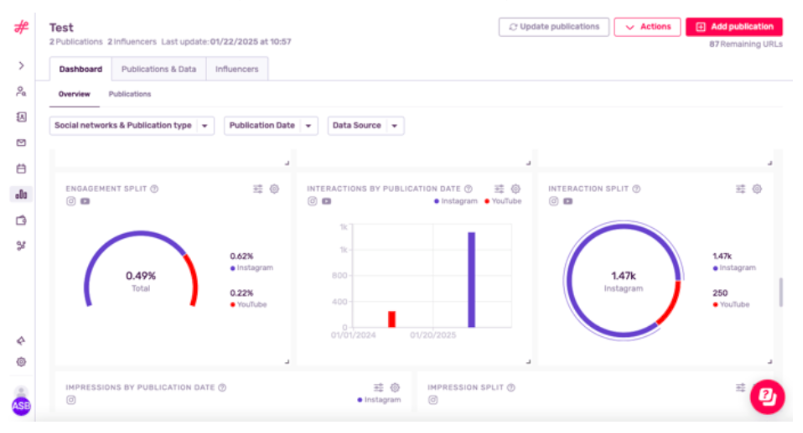
Task: Open the Publication Date filter dropdown
Action: click(271, 125)
